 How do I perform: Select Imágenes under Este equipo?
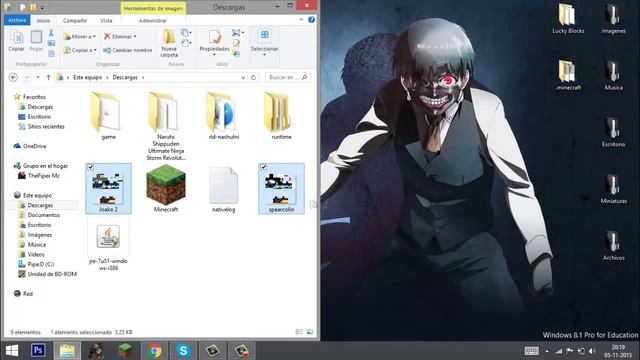point(40,235)
